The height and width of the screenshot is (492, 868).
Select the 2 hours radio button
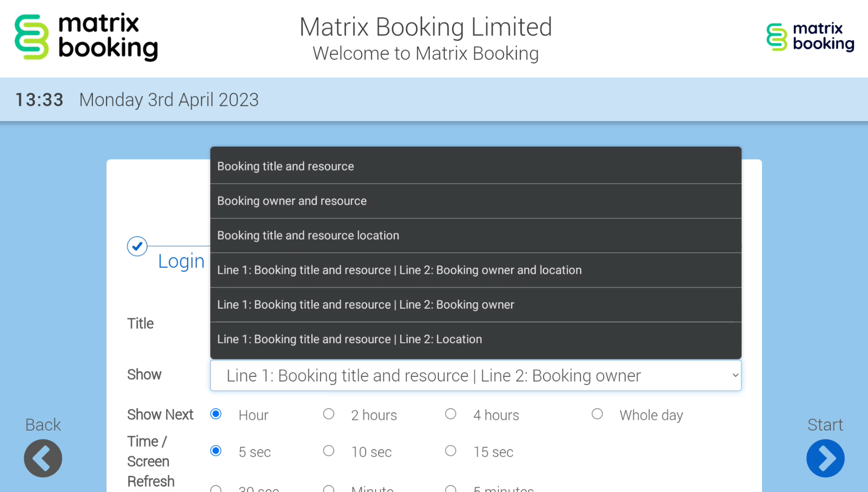[x=329, y=414]
